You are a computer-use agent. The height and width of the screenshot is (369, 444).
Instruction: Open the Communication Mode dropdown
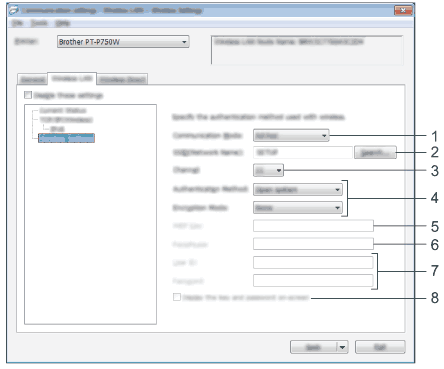point(291,136)
